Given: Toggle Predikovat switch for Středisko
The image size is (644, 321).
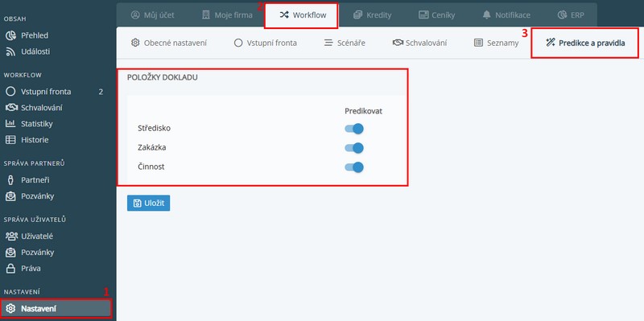Looking at the screenshot, I should click(x=354, y=129).
